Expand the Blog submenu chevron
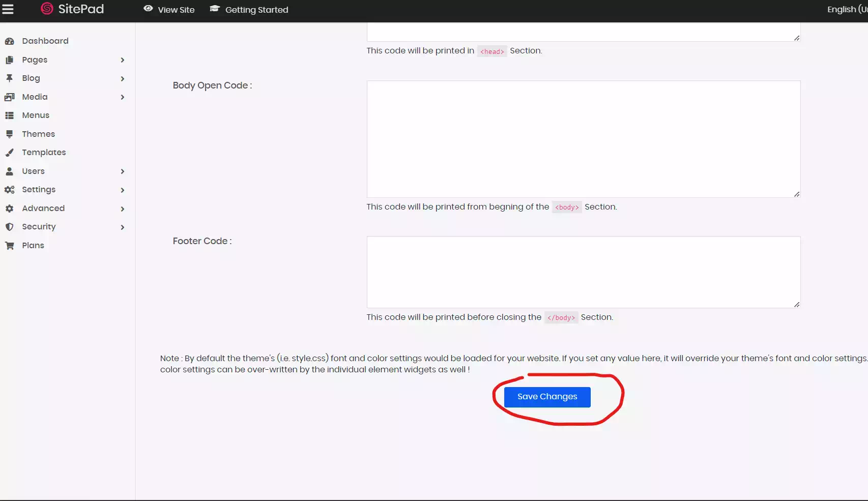Screen dimensions: 868x501 tap(123, 78)
